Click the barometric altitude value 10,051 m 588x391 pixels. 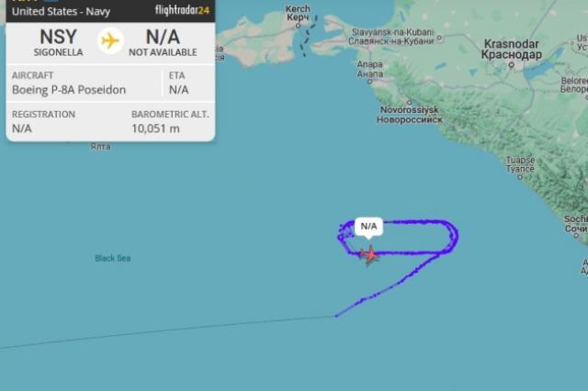click(155, 128)
